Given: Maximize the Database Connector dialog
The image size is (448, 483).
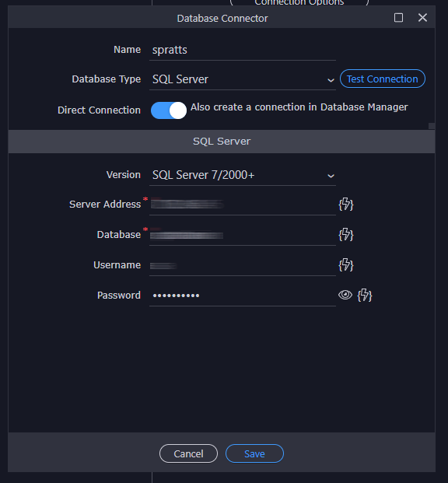Looking at the screenshot, I should [x=398, y=18].
